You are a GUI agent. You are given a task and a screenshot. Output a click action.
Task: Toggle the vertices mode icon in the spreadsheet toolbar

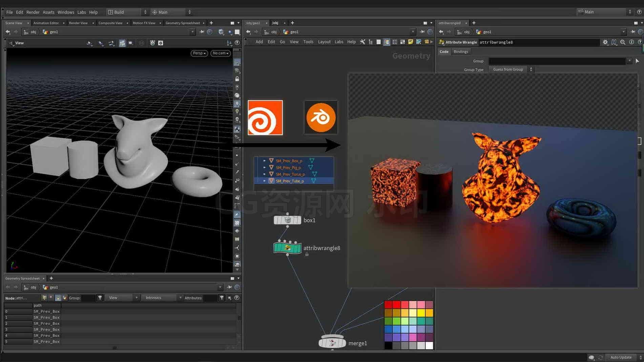pyautogui.click(x=51, y=298)
